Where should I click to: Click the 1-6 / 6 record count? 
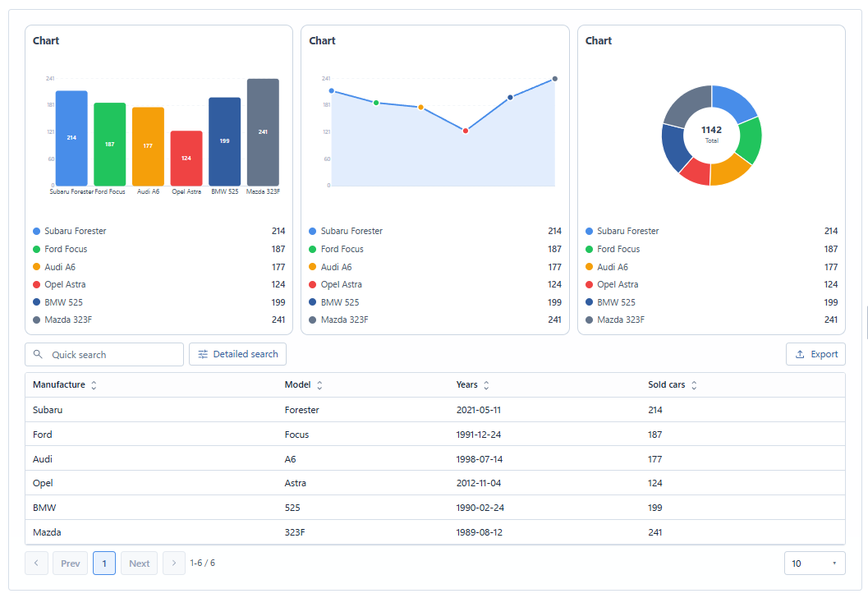click(x=203, y=563)
